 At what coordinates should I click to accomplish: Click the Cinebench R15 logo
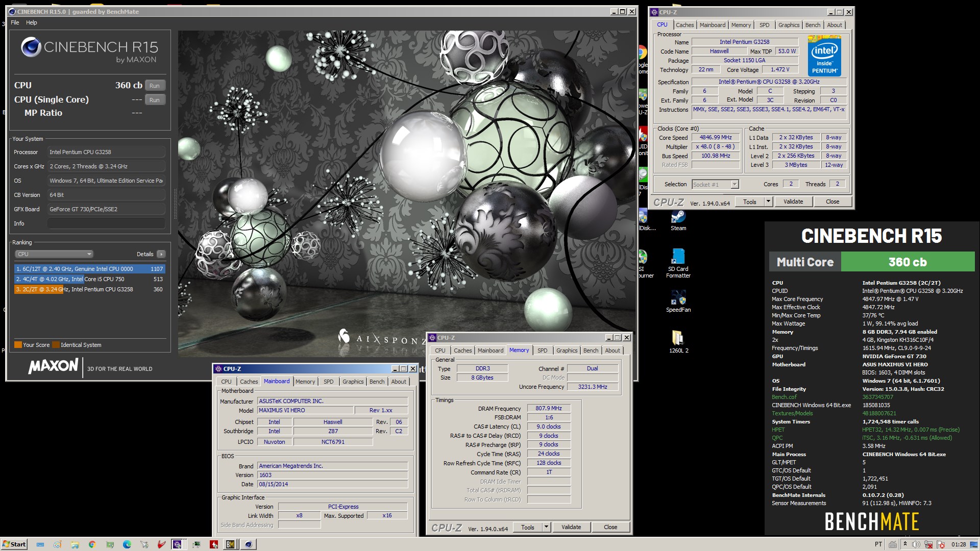pyautogui.click(x=89, y=51)
